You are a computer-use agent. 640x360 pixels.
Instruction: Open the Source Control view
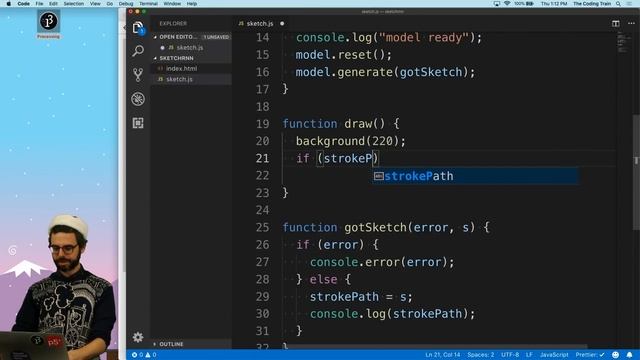click(138, 75)
